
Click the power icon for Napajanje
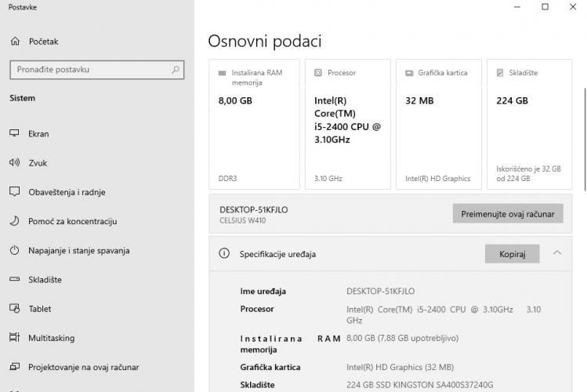tap(14, 251)
